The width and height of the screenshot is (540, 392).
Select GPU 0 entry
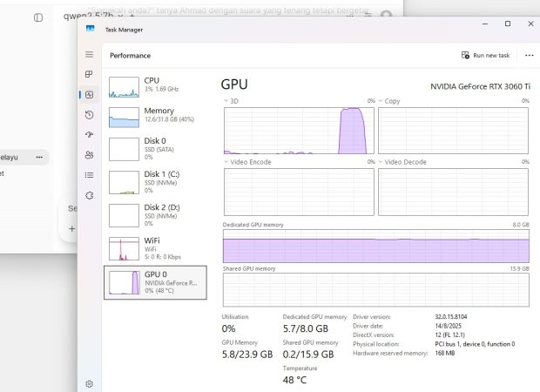(x=155, y=282)
